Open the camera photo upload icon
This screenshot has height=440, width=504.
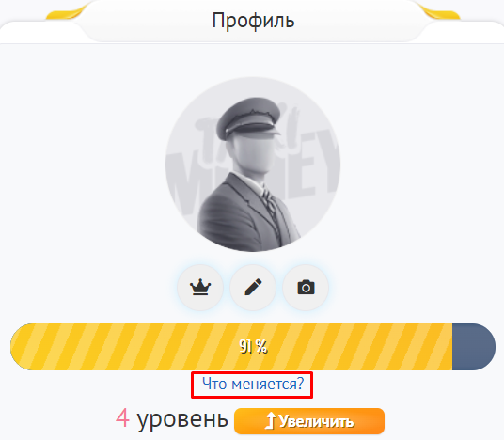[306, 288]
